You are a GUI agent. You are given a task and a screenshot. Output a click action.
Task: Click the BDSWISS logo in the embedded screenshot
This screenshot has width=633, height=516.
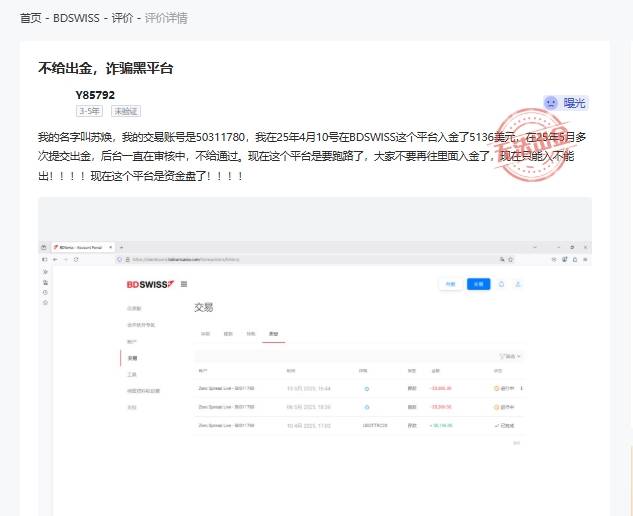(150, 284)
